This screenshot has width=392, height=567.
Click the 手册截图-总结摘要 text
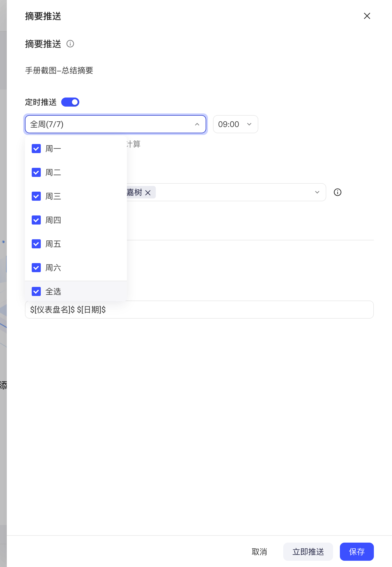[59, 70]
